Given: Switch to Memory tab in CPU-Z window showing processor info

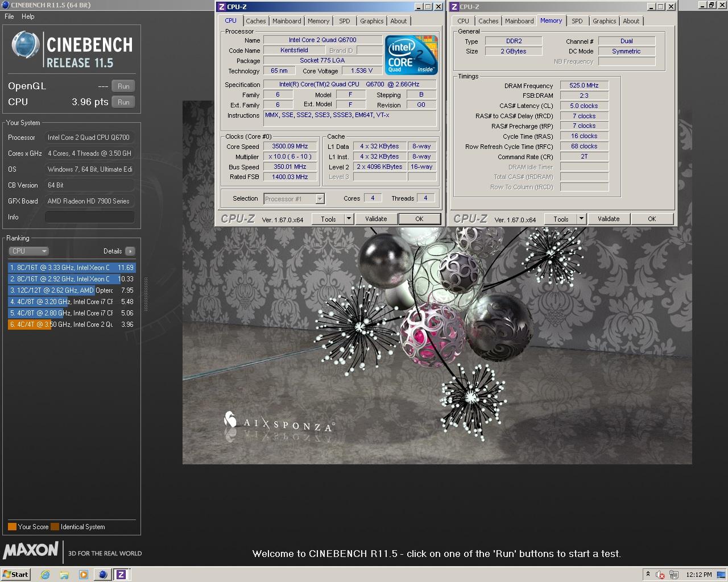Looking at the screenshot, I should tap(318, 21).
